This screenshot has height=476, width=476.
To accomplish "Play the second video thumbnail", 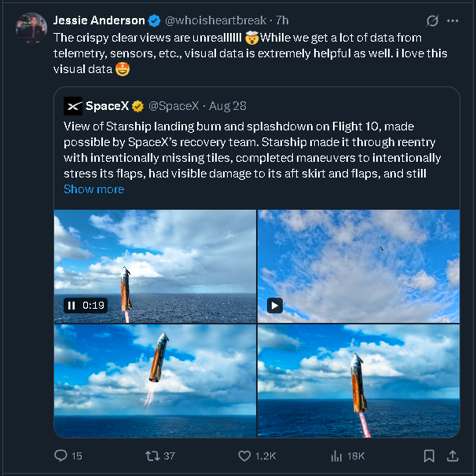I will point(275,306).
